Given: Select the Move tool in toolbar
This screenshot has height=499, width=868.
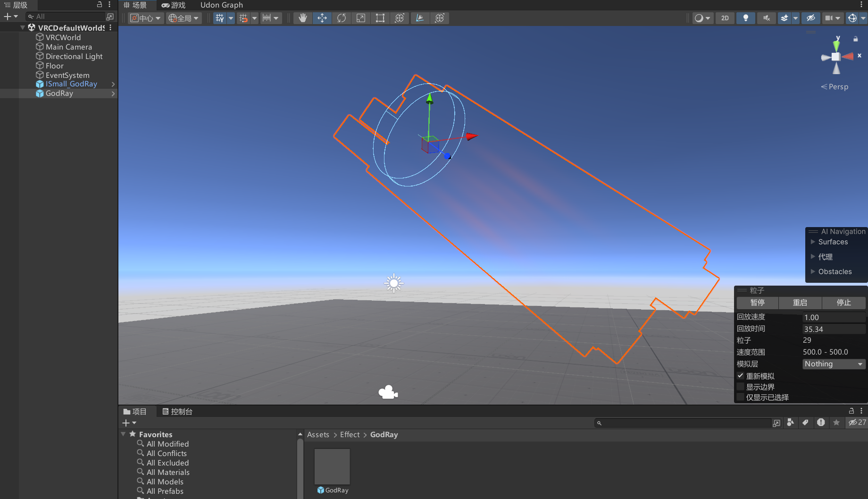Looking at the screenshot, I should click(x=322, y=18).
